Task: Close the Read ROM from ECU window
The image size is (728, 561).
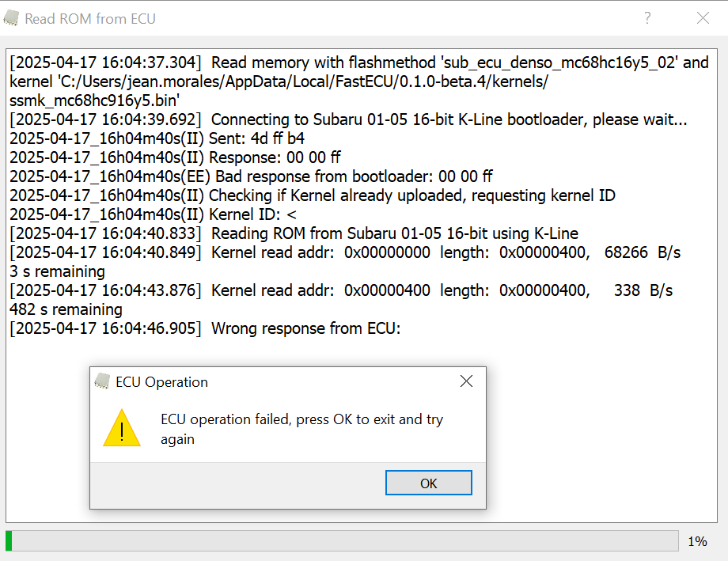Action: tap(703, 18)
